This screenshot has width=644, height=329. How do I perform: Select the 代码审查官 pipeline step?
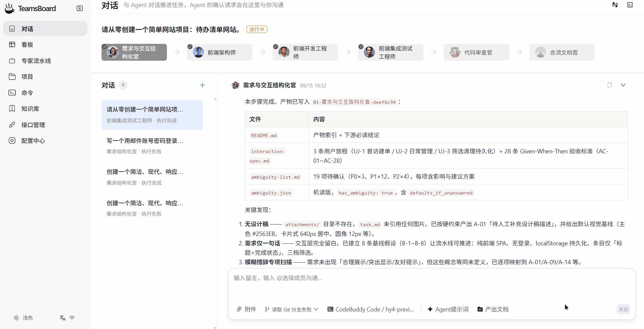click(476, 52)
